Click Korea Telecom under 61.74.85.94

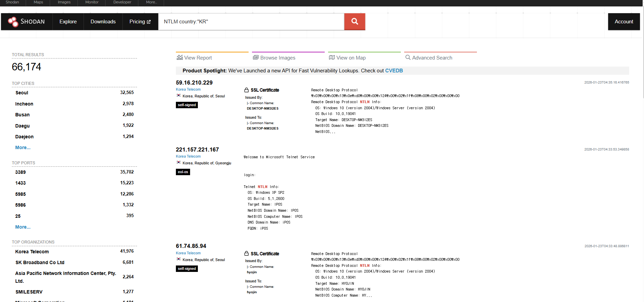click(x=188, y=253)
